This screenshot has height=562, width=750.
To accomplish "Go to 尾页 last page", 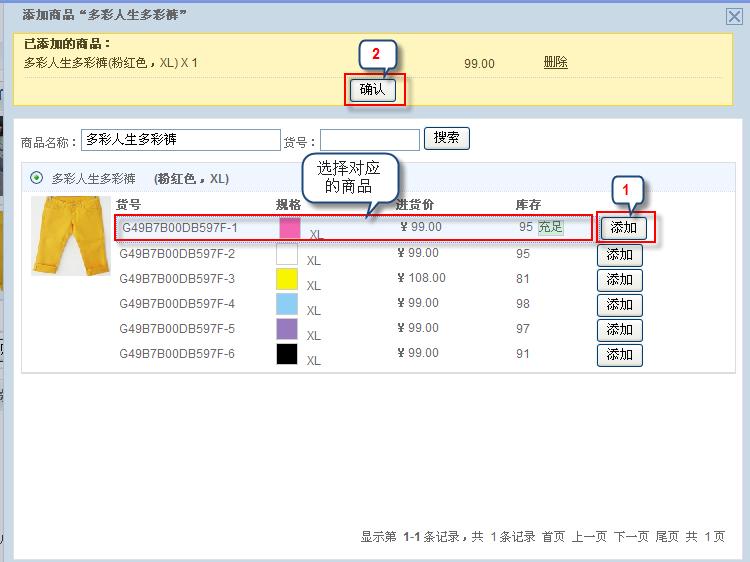I will 667,537.
